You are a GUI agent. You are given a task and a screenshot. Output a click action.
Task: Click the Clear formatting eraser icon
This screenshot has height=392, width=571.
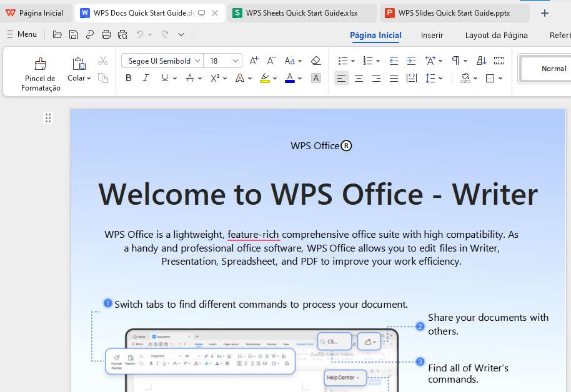click(315, 61)
